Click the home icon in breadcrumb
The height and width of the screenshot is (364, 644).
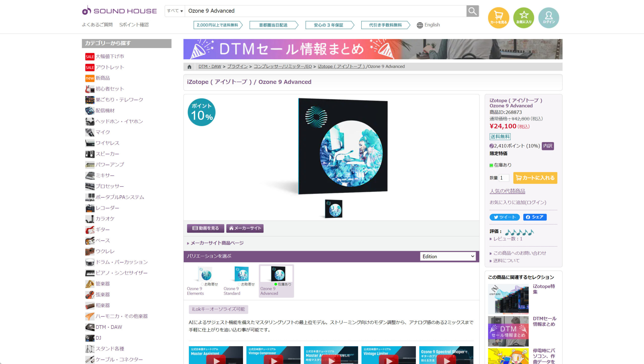click(x=189, y=67)
